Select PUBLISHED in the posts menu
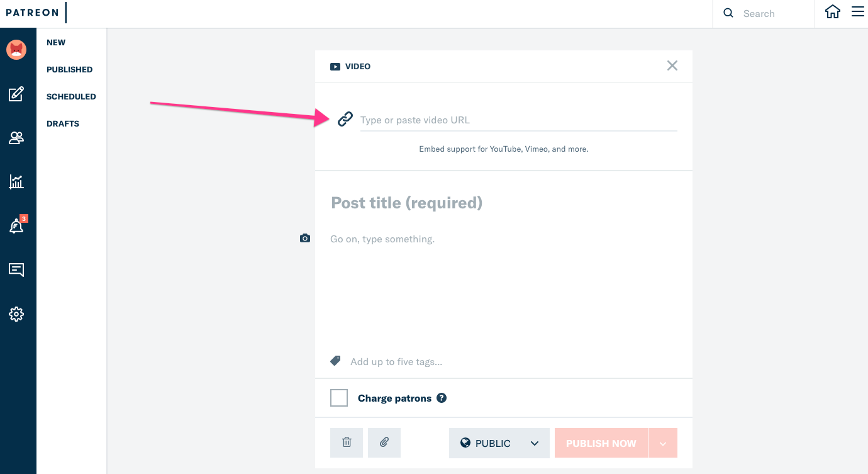This screenshot has height=474, width=868. point(69,69)
